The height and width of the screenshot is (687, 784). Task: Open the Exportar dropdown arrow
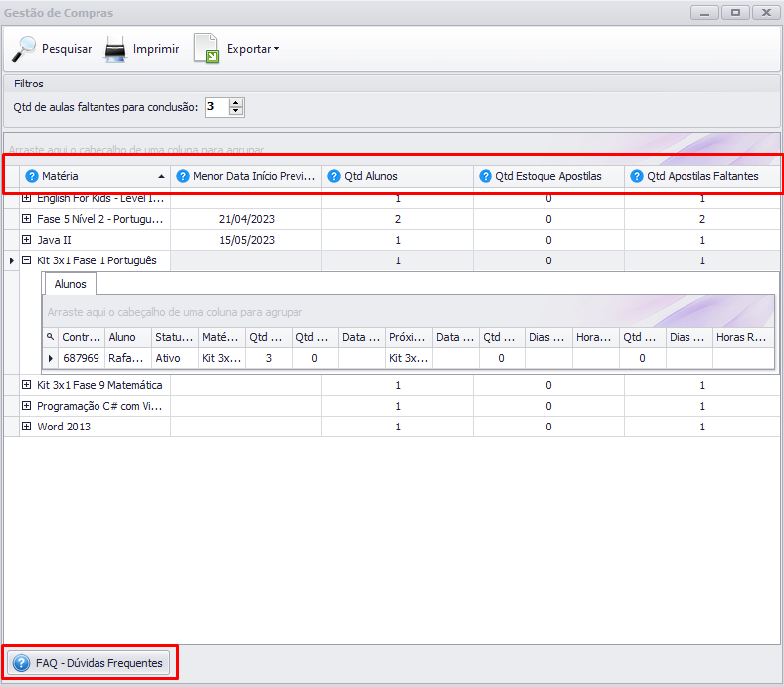tap(276, 49)
